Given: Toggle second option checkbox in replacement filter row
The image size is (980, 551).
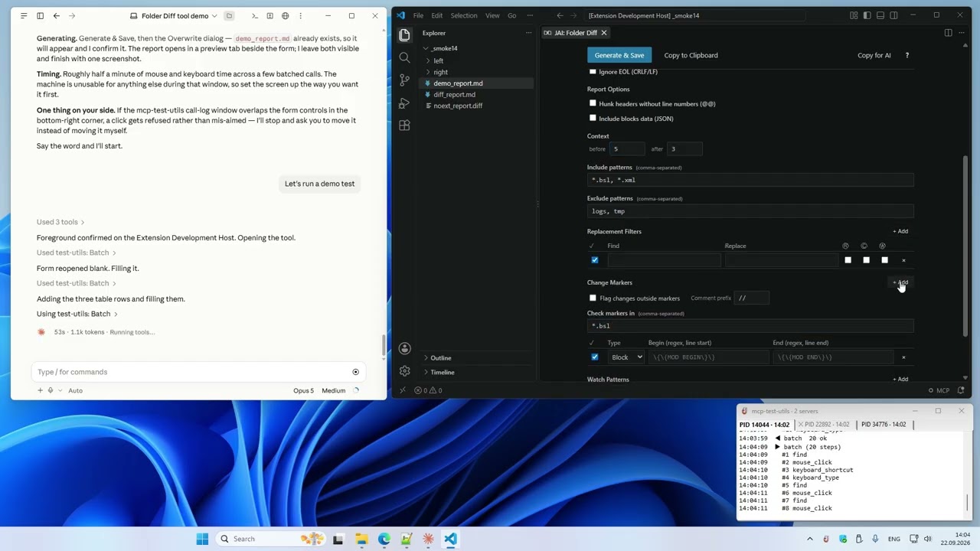Looking at the screenshot, I should (866, 260).
